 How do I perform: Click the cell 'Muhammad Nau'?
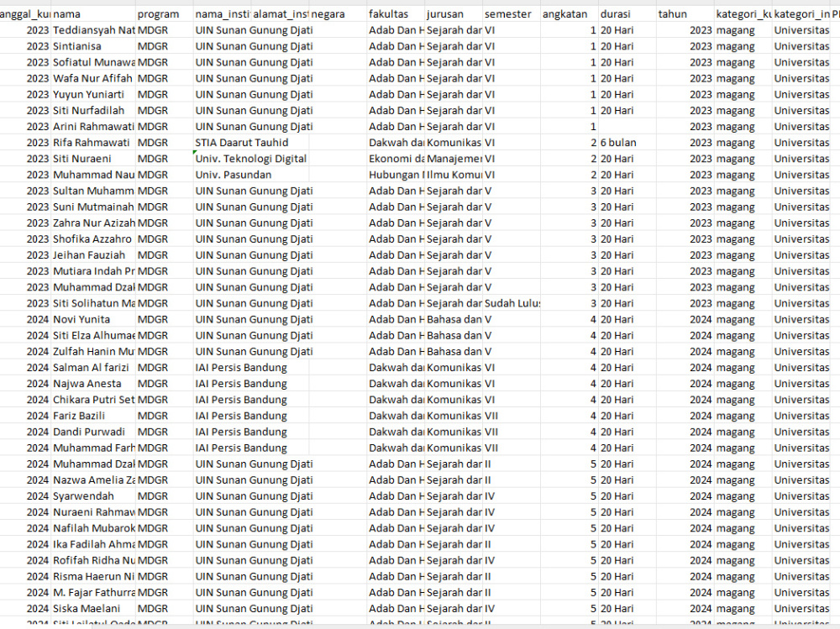(x=93, y=175)
